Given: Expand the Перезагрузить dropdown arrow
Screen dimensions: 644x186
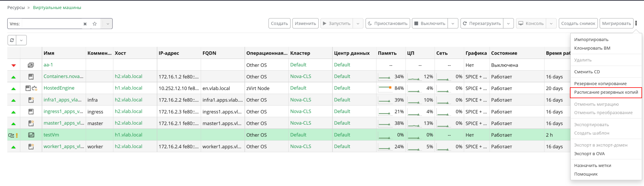Looking at the screenshot, I should click(x=508, y=23).
